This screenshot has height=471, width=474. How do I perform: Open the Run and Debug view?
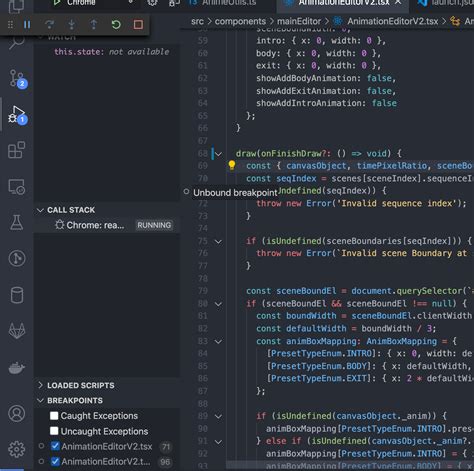(17, 115)
